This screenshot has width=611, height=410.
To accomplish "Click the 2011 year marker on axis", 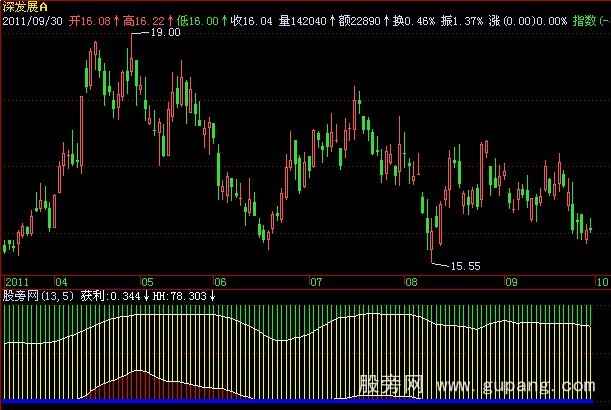I will pyautogui.click(x=18, y=282).
